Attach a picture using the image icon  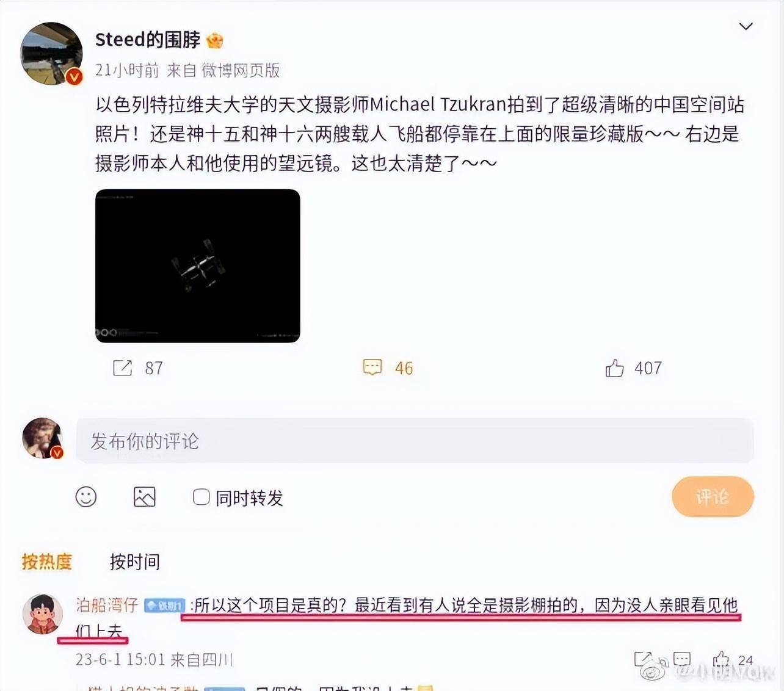pyautogui.click(x=145, y=497)
